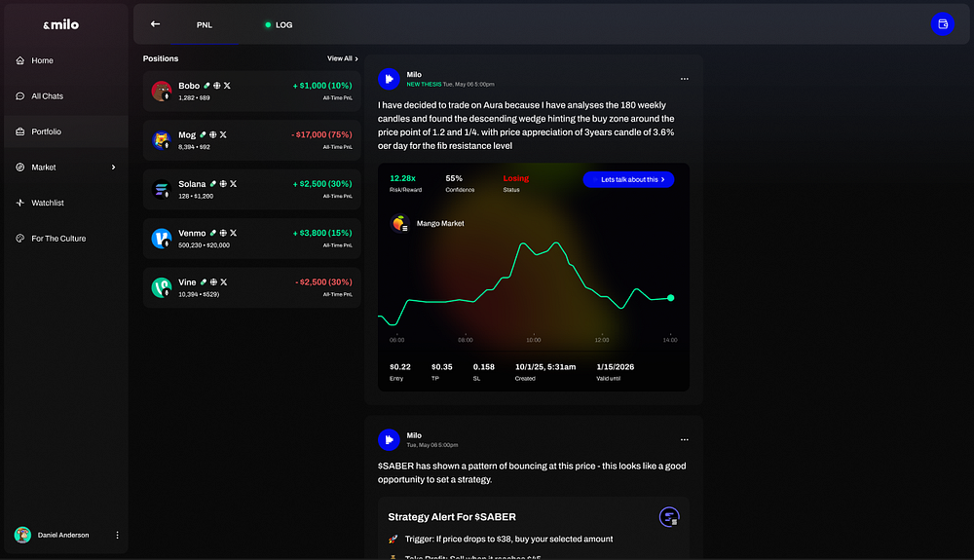
Task: Click the green endpoint marker on the chart
Action: pos(670,298)
